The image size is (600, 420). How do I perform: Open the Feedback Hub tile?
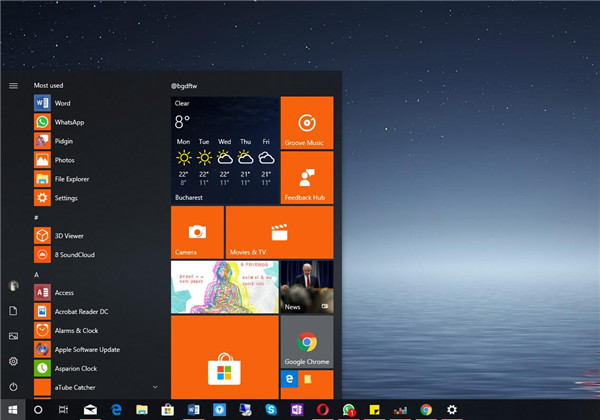pyautogui.click(x=307, y=177)
